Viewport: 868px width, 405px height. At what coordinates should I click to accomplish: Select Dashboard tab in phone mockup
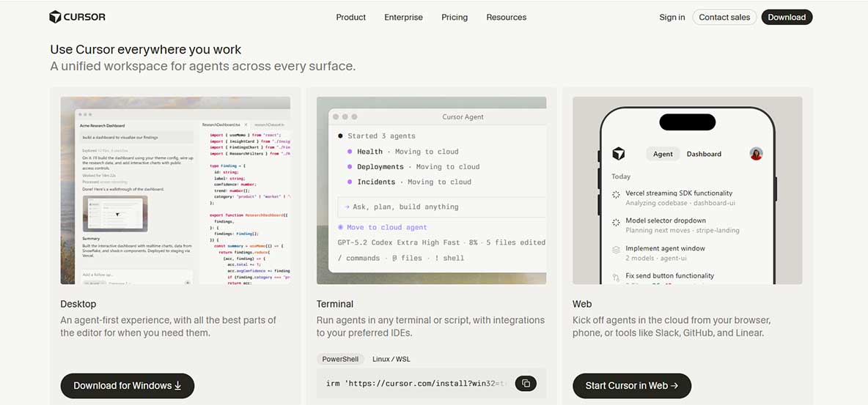[704, 154]
